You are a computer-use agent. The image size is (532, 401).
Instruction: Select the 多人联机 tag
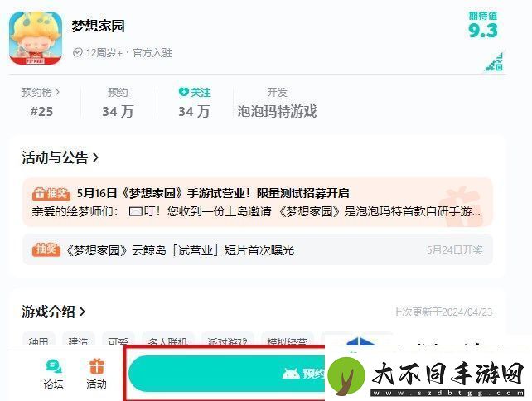point(168,339)
